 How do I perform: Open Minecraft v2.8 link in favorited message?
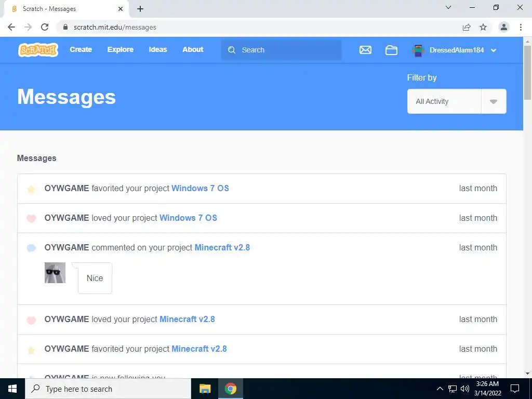(199, 349)
